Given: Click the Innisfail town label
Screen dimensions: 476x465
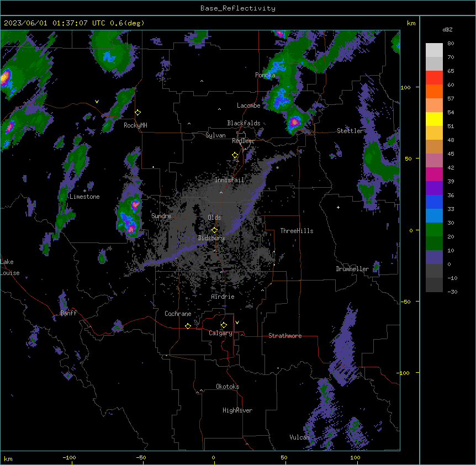Looking at the screenshot, I should 230,180.
